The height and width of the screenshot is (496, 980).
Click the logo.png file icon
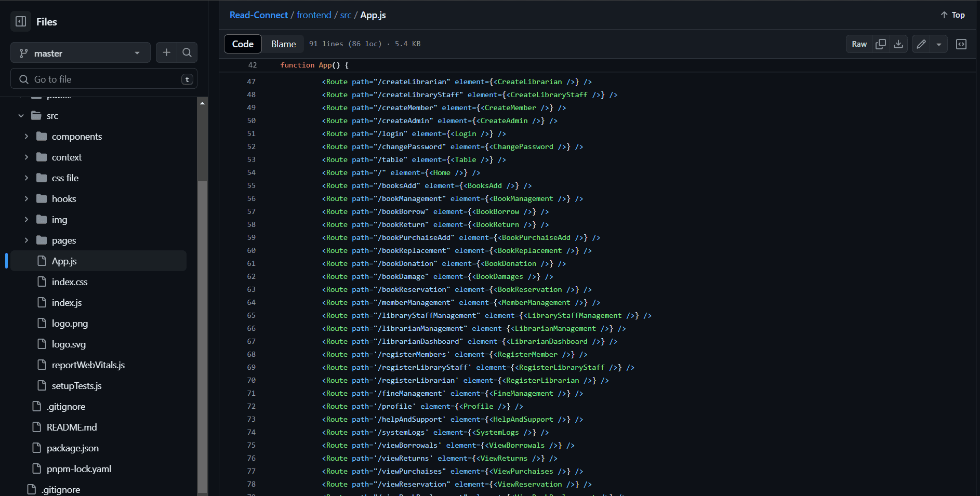42,323
